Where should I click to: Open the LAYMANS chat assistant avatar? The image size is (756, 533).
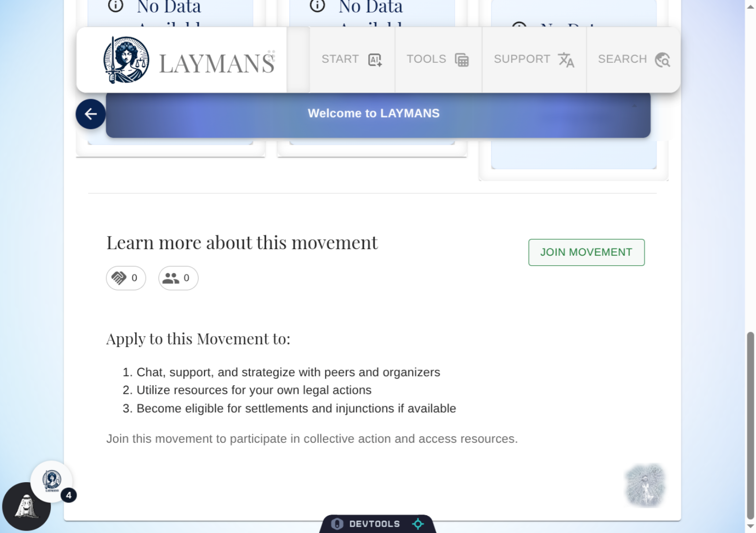point(51,481)
